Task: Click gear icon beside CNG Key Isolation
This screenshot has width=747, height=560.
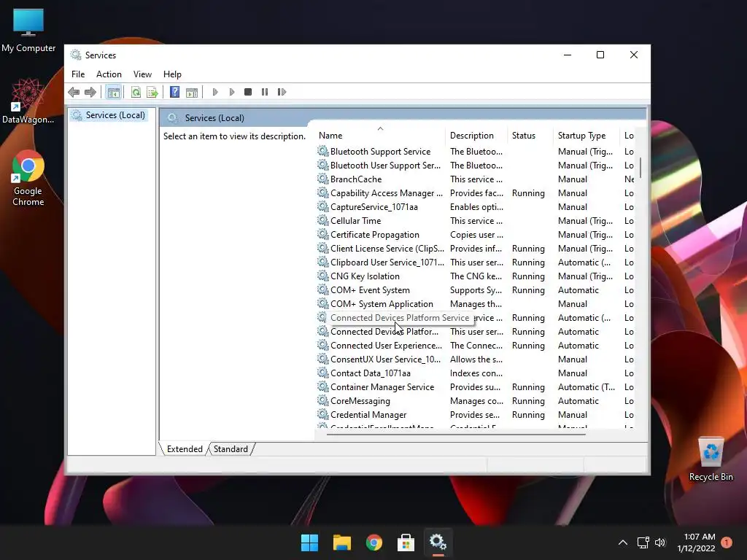Action: pyautogui.click(x=323, y=276)
